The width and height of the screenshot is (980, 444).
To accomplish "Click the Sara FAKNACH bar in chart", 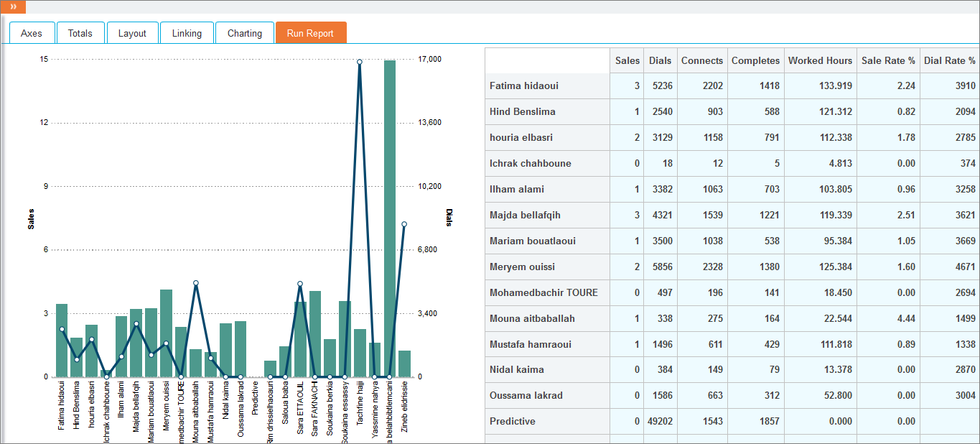I will 315,334.
